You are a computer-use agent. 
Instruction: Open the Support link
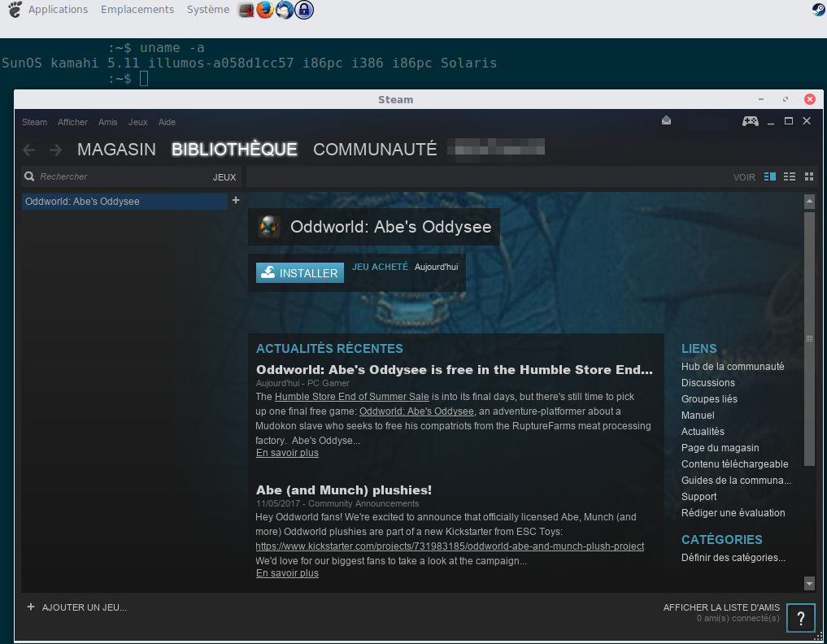pos(699,497)
